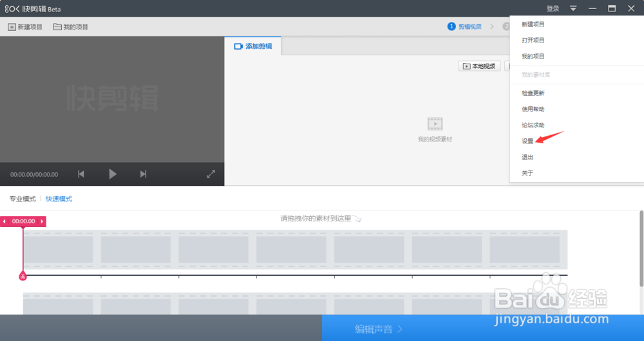Screen dimensions: 644x341
Task: Toggle fullscreen preview icon
Action: point(211,174)
